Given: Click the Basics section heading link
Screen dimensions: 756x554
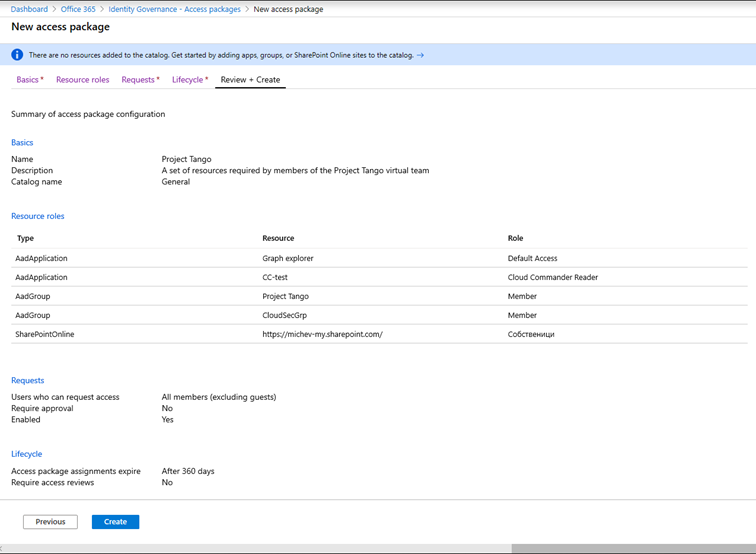Looking at the screenshot, I should (22, 142).
